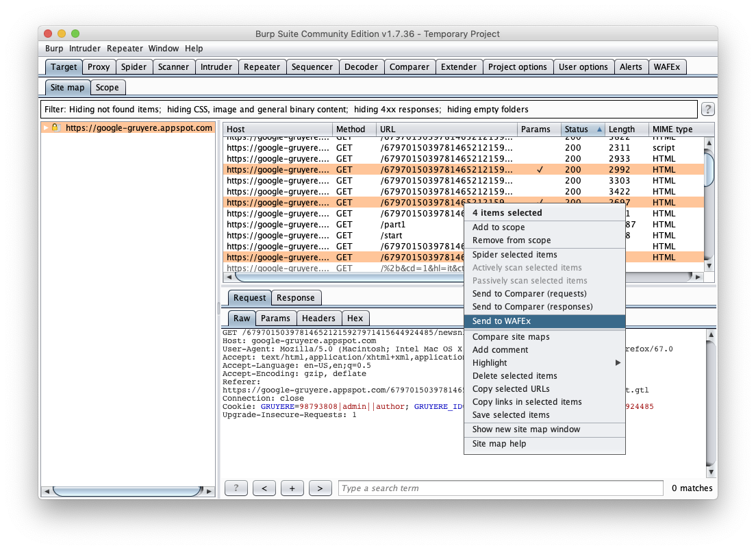Select the row with length 3303
This screenshot has height=550, width=756.
coord(464,181)
